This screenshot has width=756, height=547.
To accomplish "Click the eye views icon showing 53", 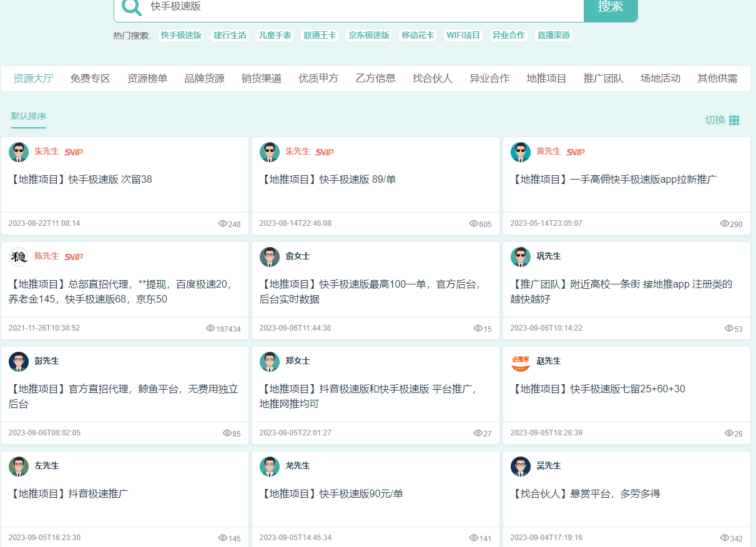I will point(729,328).
